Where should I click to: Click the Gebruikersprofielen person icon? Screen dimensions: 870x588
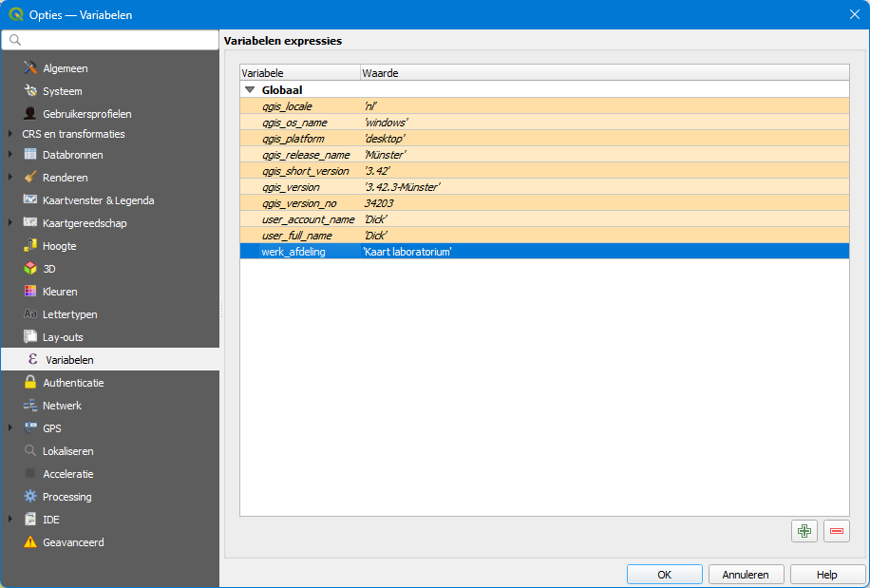(30, 113)
